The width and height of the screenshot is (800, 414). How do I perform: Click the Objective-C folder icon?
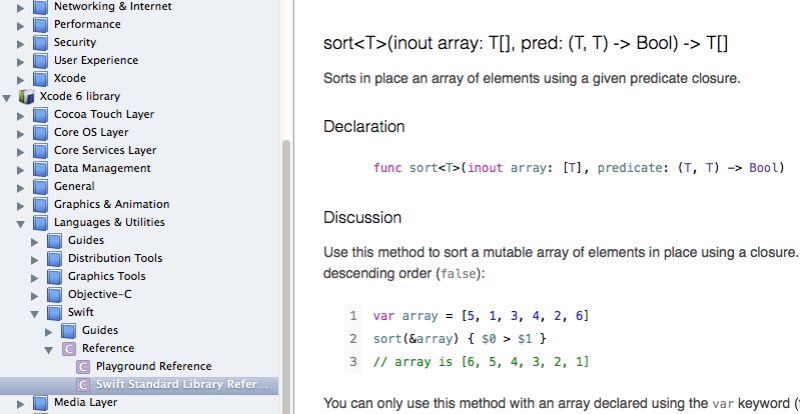[x=55, y=294]
